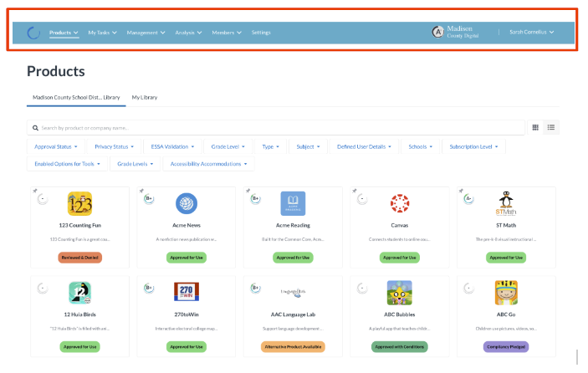588x373 pixels.
Task: Open 270toWin logo icon
Action: [x=187, y=292]
